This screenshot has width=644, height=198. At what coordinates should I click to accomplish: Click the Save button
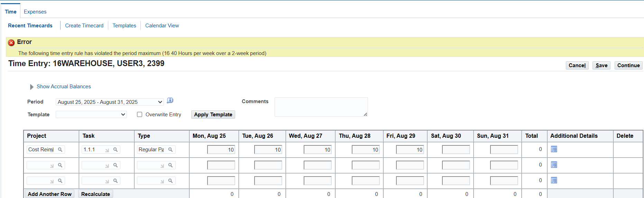pyautogui.click(x=601, y=65)
